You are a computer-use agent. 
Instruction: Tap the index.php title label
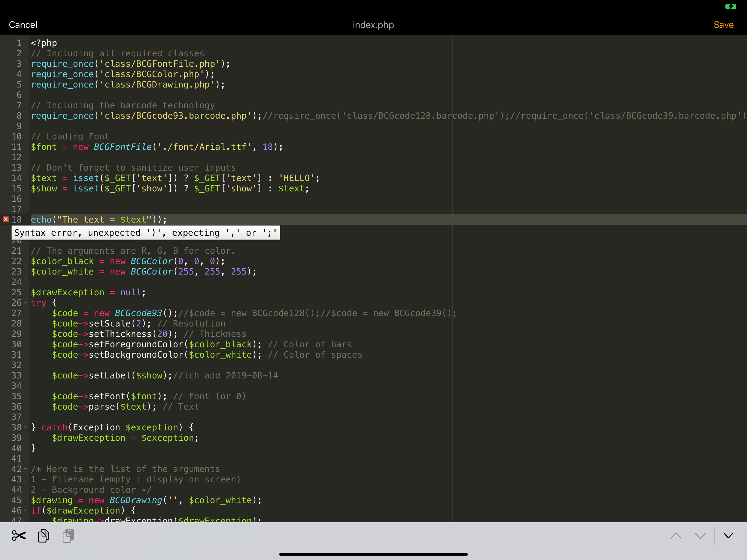click(373, 25)
